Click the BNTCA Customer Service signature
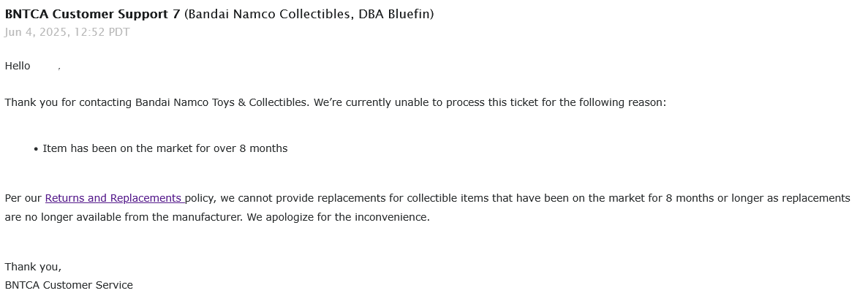 pos(69,285)
